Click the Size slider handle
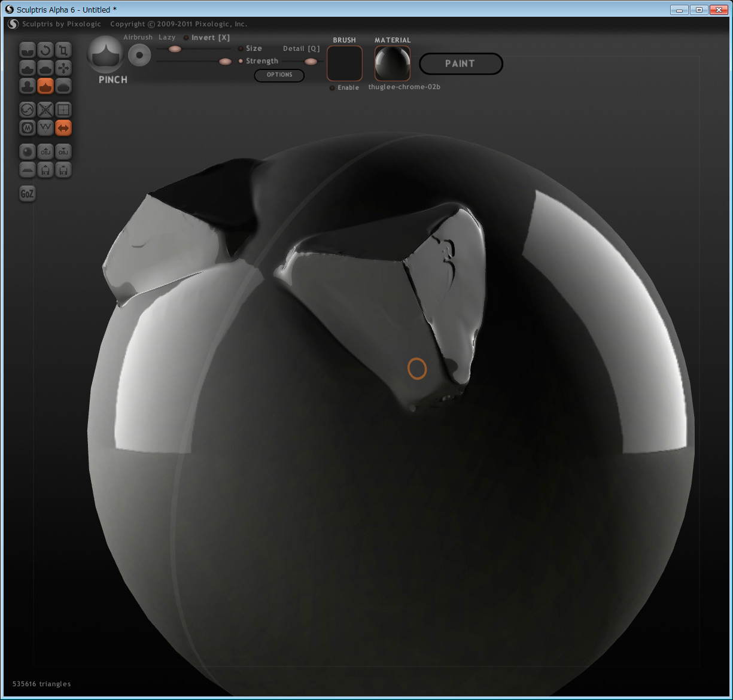733x700 pixels. (175, 49)
